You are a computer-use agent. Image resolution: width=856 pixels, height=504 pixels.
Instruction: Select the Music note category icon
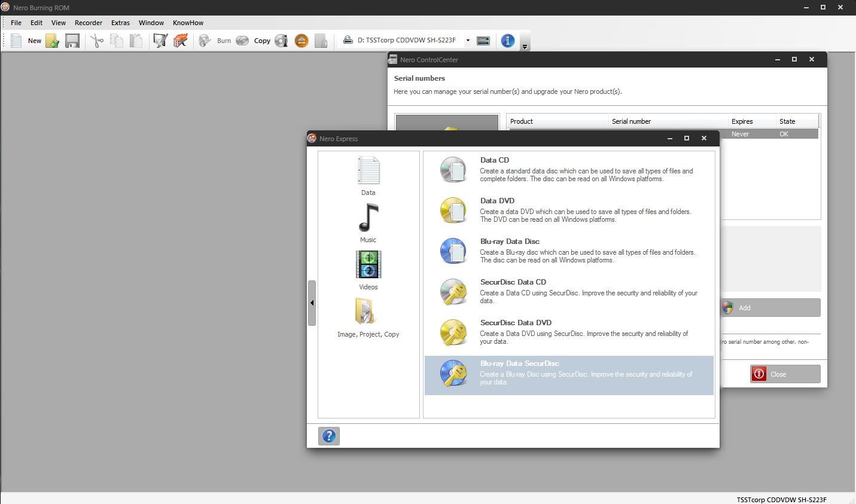tap(368, 218)
